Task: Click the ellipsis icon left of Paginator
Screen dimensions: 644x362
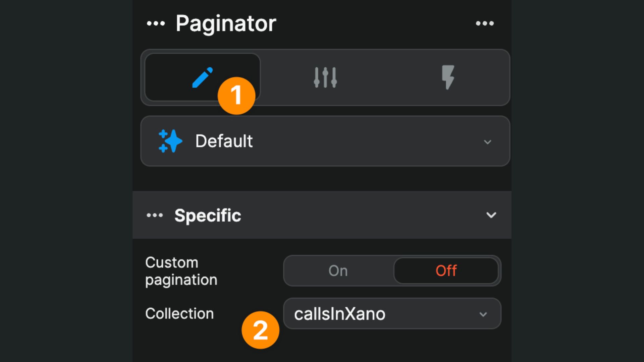Action: [156, 23]
